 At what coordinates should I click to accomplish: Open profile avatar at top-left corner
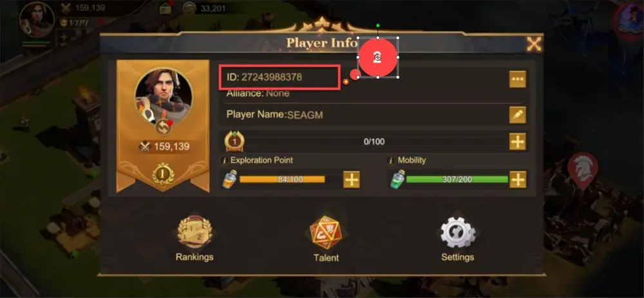[37, 19]
